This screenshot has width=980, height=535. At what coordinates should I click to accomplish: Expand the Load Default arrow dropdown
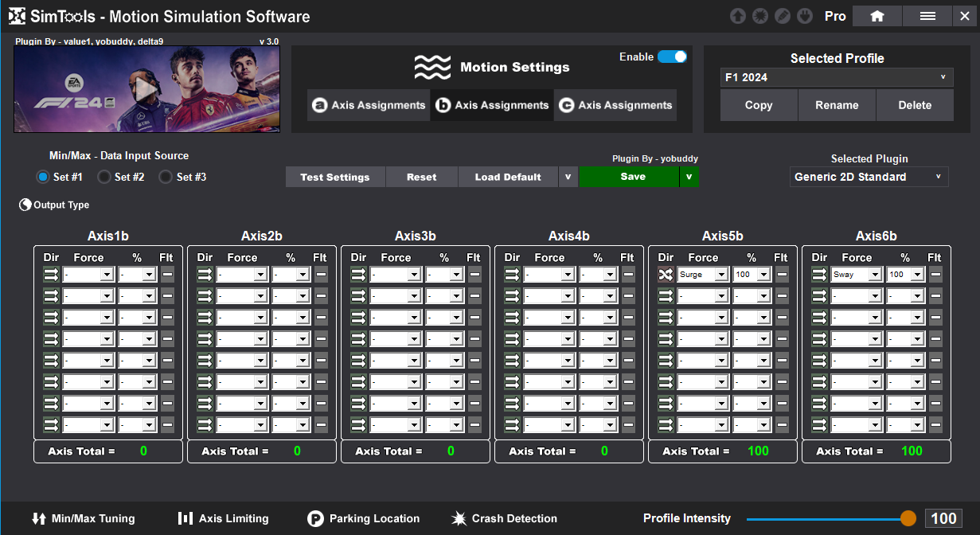tap(568, 177)
